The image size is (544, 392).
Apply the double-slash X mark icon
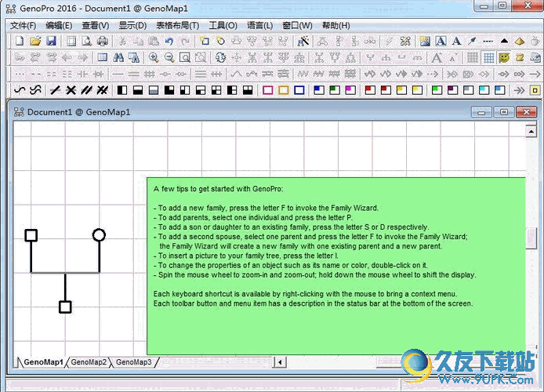click(102, 90)
